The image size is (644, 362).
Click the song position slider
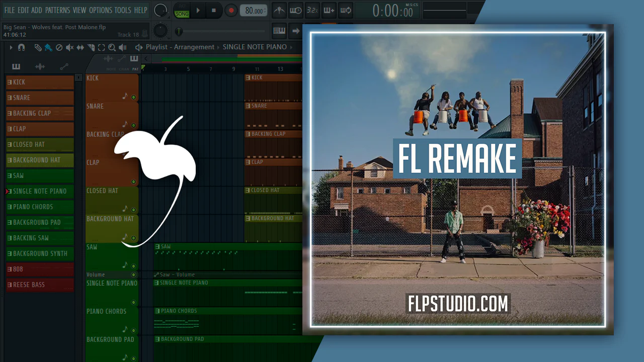click(x=221, y=31)
